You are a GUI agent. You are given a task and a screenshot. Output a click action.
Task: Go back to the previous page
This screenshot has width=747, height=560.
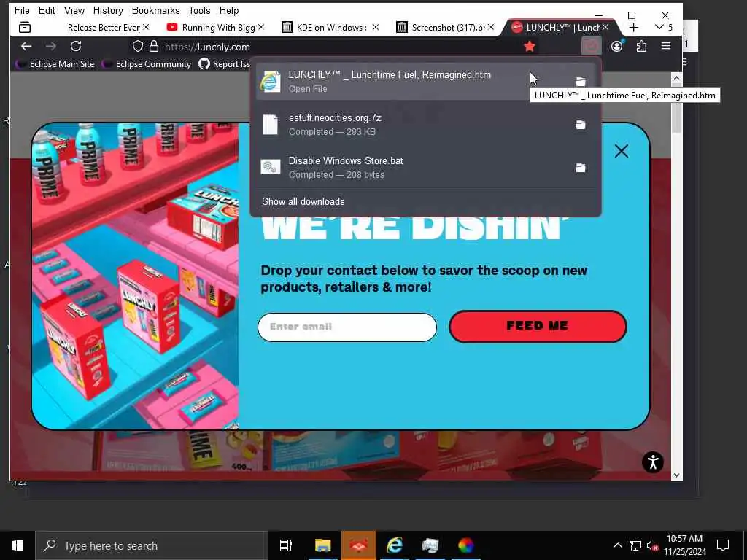(x=26, y=46)
